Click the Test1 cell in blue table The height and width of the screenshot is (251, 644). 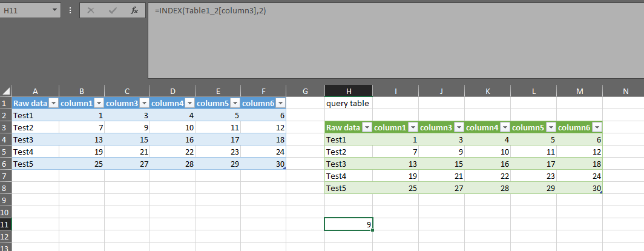[x=36, y=116]
